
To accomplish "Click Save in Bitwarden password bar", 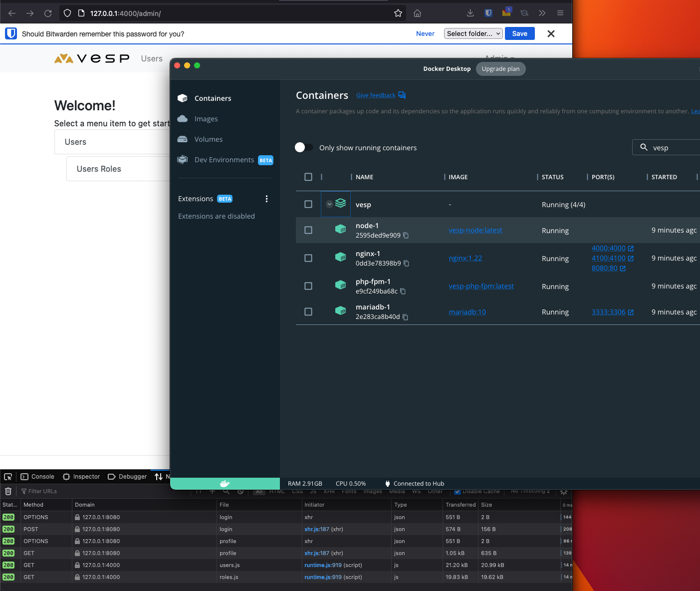I will click(519, 33).
